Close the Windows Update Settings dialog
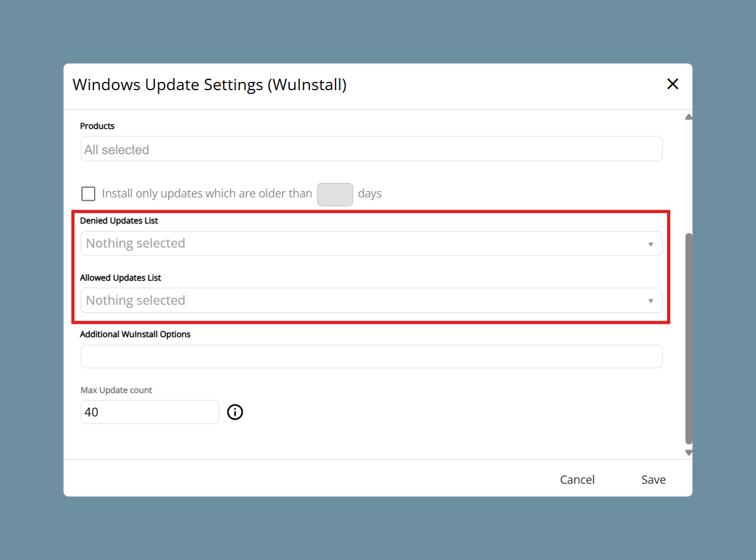The height and width of the screenshot is (560, 756). (673, 84)
